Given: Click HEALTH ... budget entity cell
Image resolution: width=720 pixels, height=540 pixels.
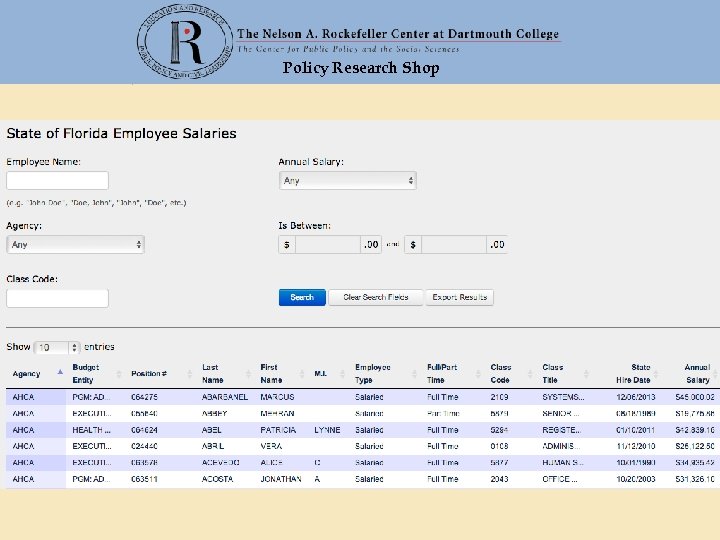Looking at the screenshot, I should [x=91, y=430].
